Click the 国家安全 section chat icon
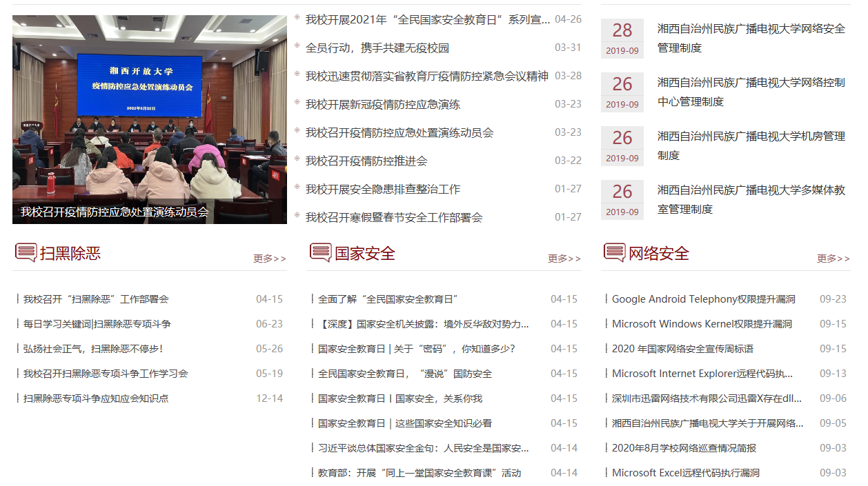 click(x=321, y=252)
